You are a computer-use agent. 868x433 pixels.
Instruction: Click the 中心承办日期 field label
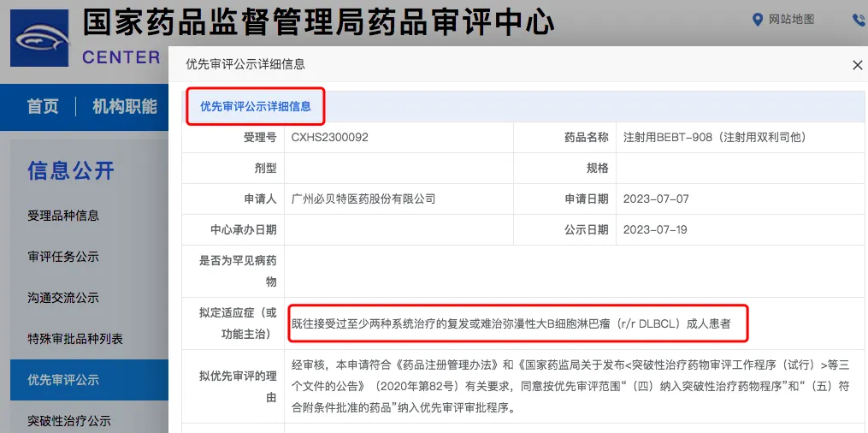(243, 229)
